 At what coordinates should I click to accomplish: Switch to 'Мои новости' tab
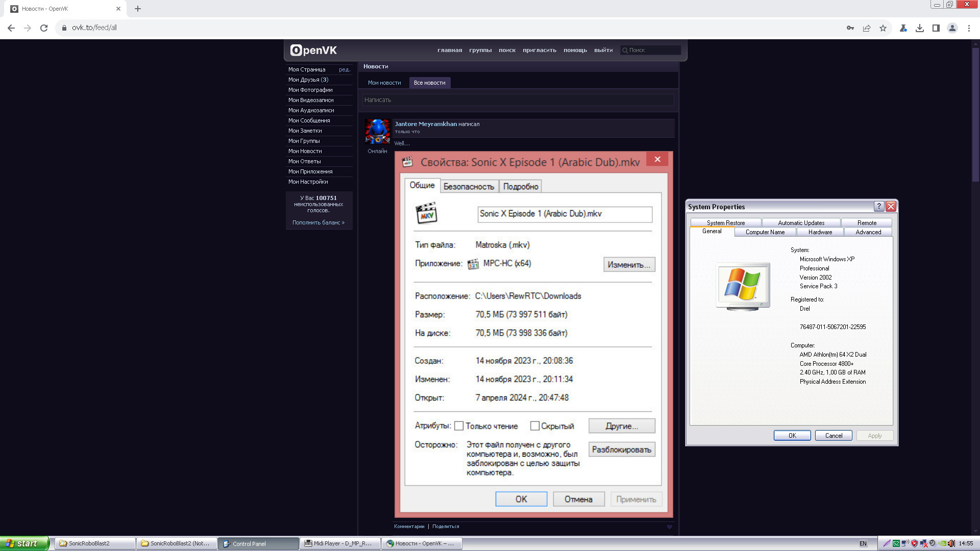click(x=384, y=83)
